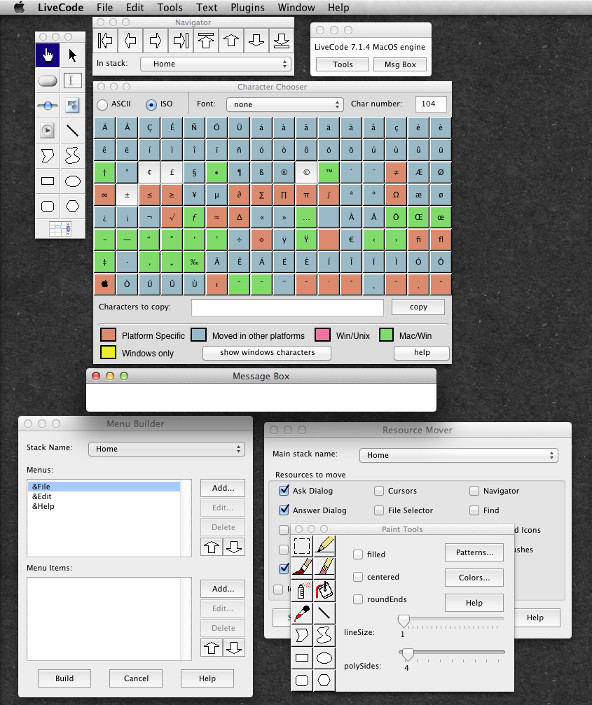Click the polySides slider thumb
This screenshot has width=592, height=705.
click(408, 654)
